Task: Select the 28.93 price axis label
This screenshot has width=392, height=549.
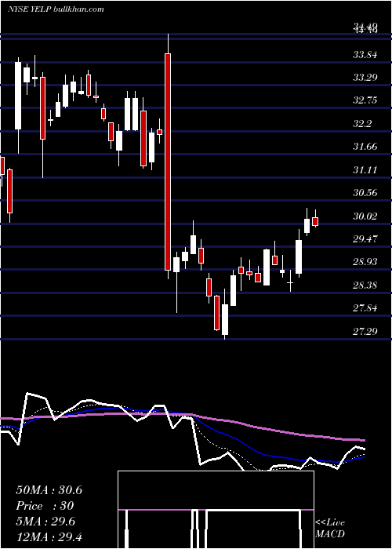Action: (365, 262)
